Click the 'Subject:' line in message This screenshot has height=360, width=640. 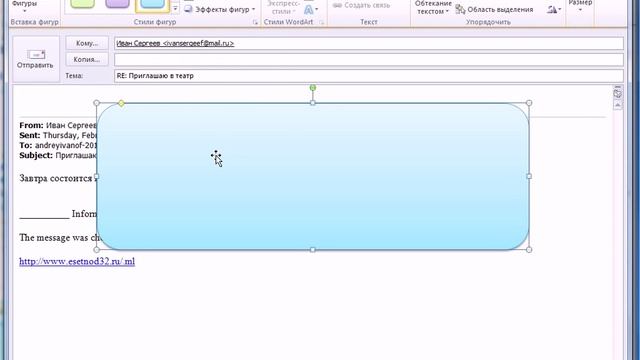point(58,155)
